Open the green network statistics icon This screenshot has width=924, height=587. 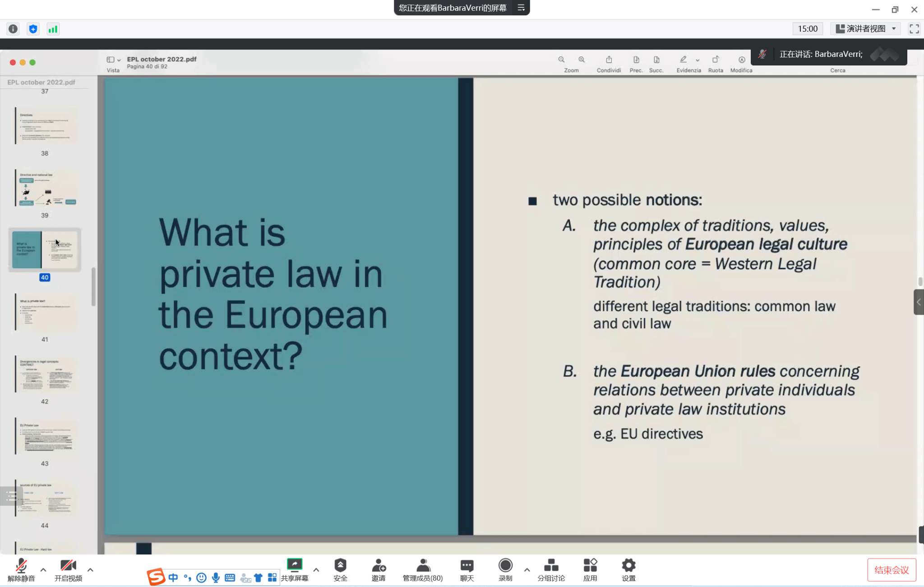[x=53, y=29]
